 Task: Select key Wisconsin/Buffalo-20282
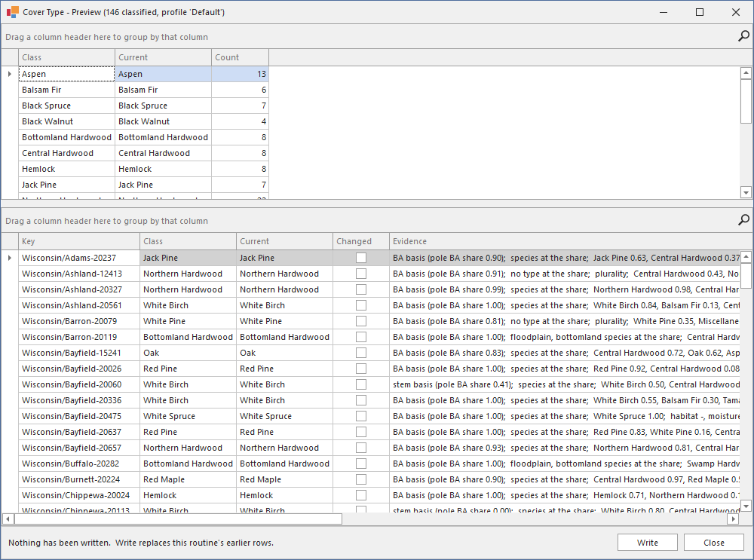click(x=79, y=464)
